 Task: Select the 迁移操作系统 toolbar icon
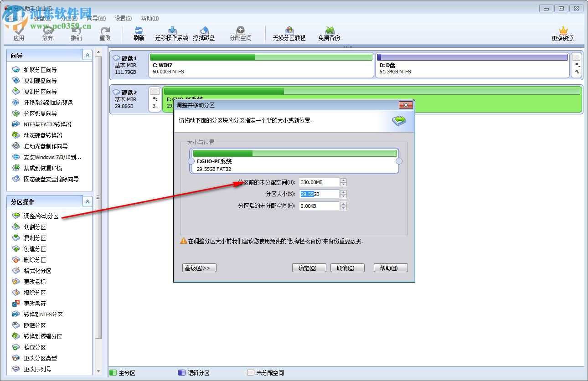pyautogui.click(x=171, y=33)
